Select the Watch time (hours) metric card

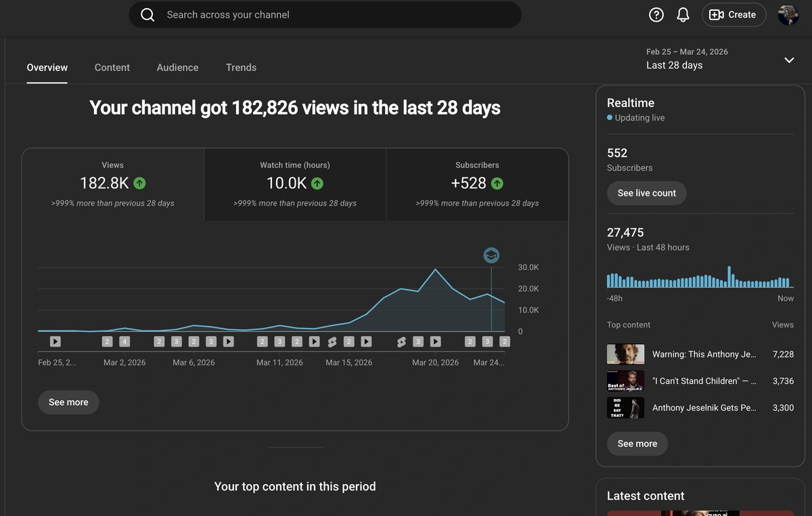(x=295, y=184)
